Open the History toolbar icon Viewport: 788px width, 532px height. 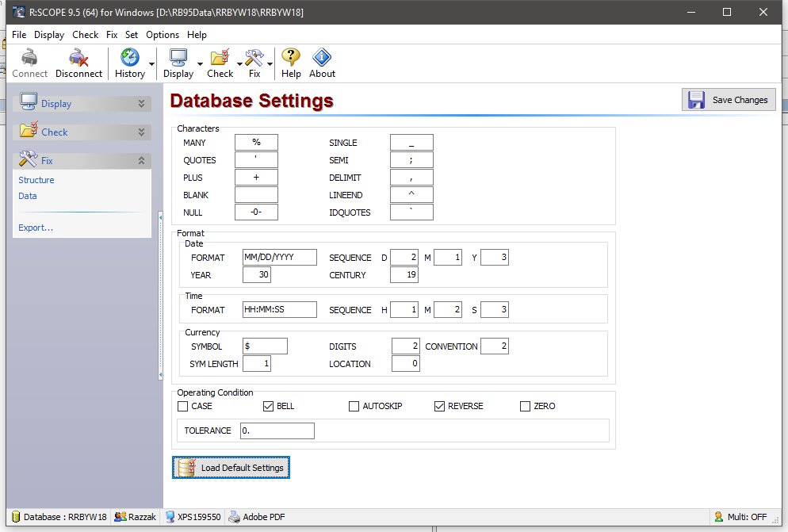[x=129, y=58]
